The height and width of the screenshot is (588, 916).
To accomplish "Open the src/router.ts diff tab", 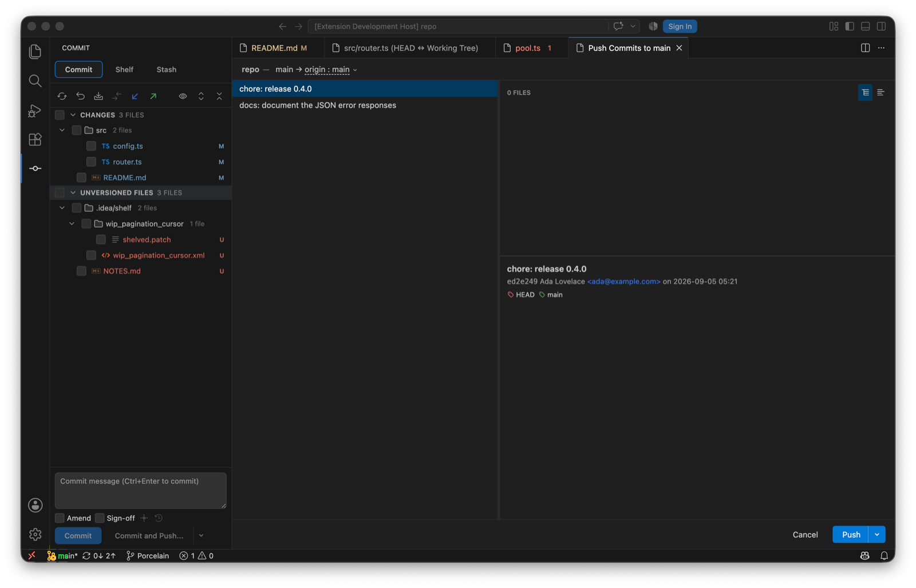I will tap(410, 48).
